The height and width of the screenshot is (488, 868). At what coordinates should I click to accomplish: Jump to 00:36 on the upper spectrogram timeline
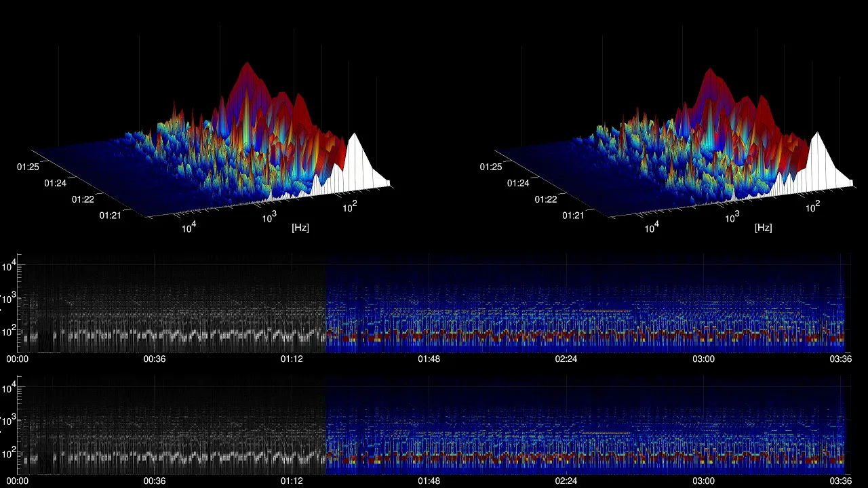154,359
